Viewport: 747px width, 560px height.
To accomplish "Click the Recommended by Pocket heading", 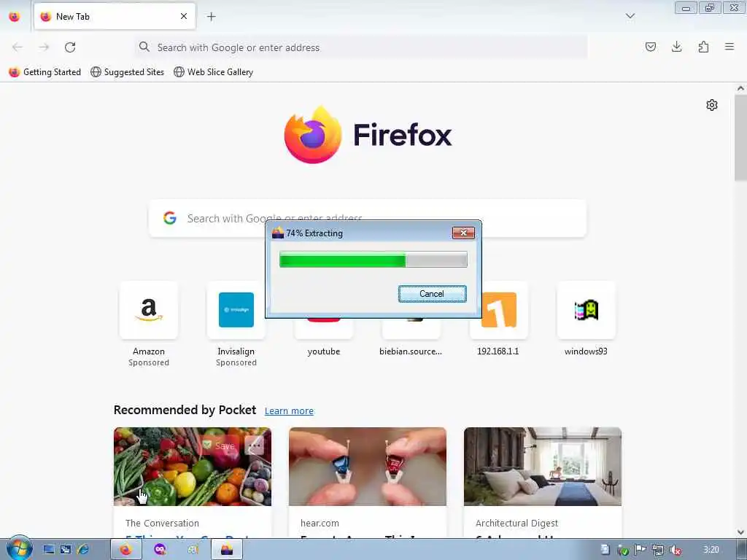I will (185, 410).
